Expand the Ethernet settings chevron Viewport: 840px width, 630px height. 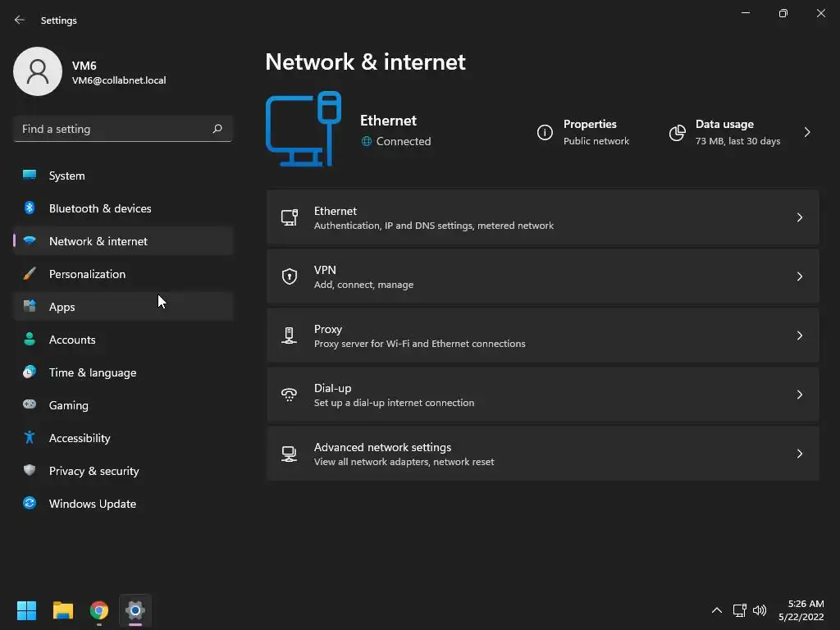point(799,217)
